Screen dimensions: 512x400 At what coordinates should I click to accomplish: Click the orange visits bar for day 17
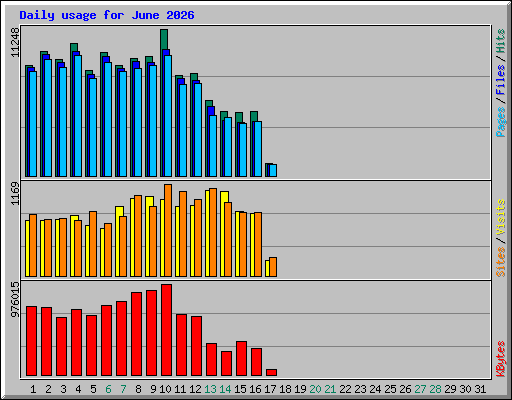click(x=273, y=267)
